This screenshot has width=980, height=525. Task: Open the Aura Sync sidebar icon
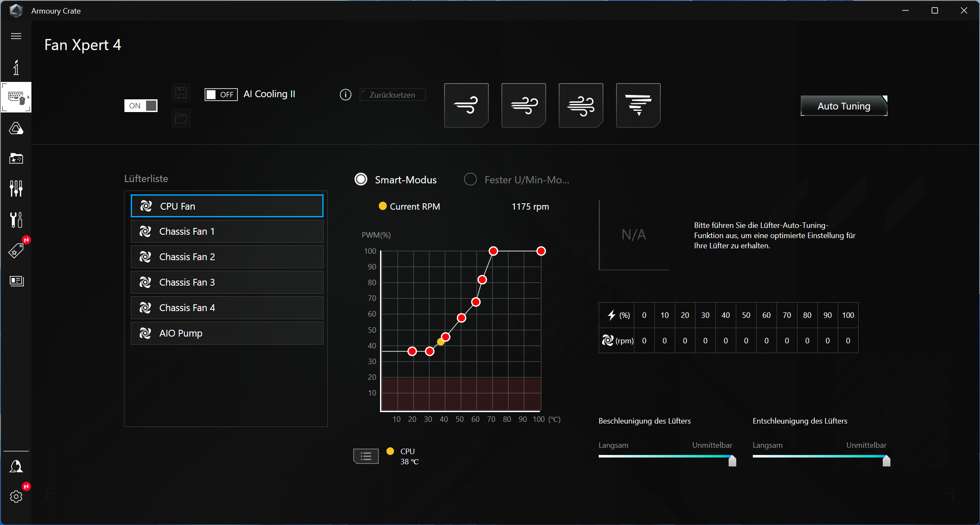(x=16, y=129)
